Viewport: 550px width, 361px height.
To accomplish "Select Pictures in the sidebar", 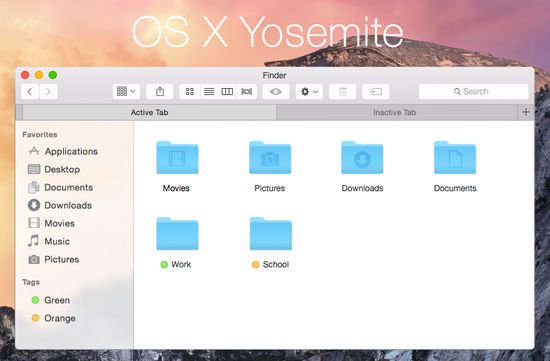I will (x=54, y=259).
